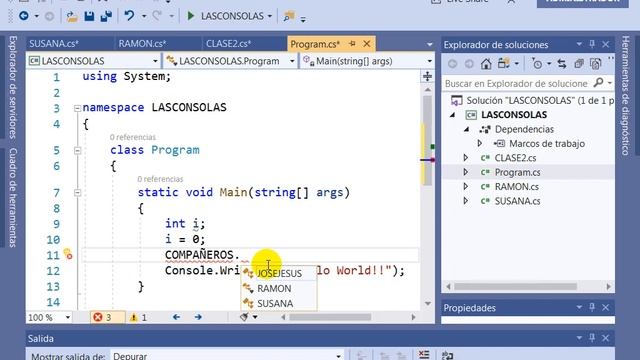640x360 pixels.
Task: Collapse the LASCONSOLAS project node
Action: 453,115
